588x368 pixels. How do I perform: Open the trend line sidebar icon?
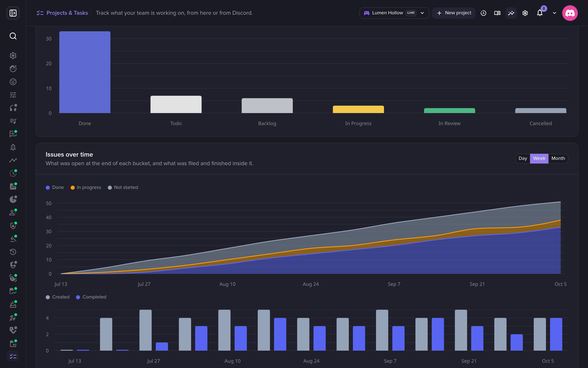click(x=13, y=160)
